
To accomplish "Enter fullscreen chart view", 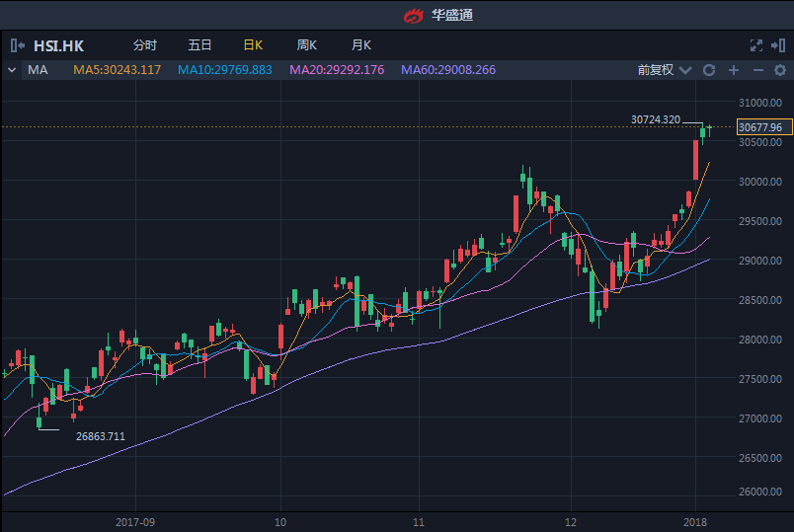I will [x=756, y=45].
